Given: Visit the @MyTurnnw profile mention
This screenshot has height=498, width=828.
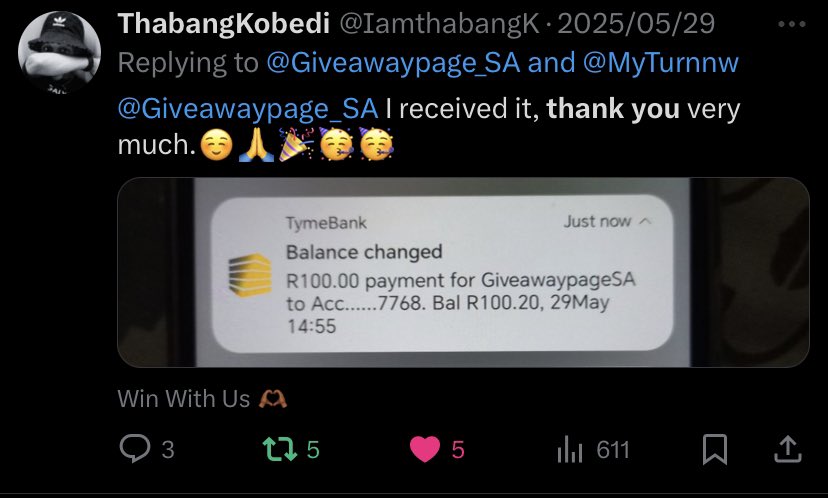Looking at the screenshot, I should pyautogui.click(x=661, y=63).
